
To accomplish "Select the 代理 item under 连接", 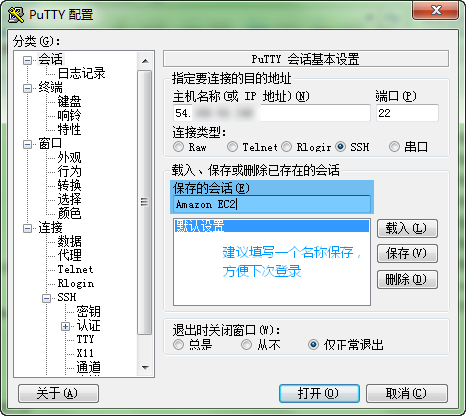I will [69, 255].
